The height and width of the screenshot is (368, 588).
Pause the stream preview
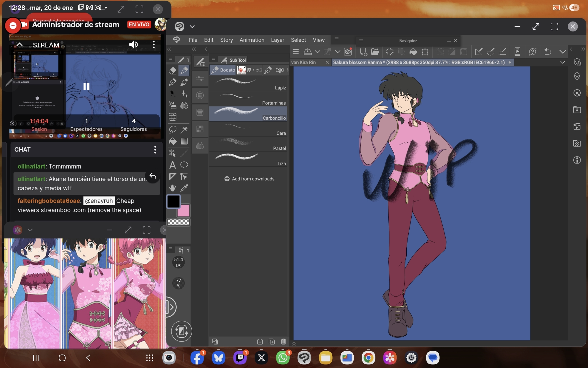pos(86,86)
